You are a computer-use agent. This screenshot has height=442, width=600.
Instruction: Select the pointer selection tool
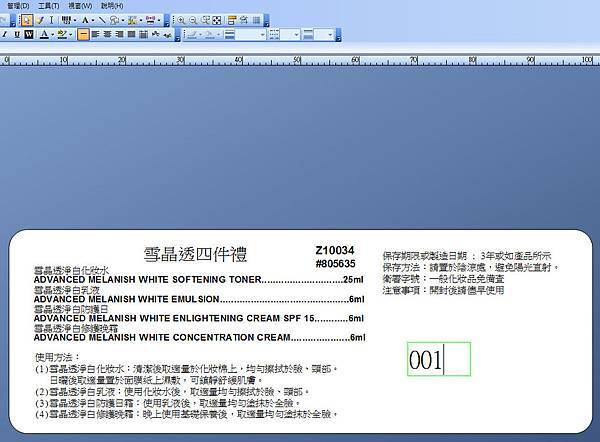[26, 20]
